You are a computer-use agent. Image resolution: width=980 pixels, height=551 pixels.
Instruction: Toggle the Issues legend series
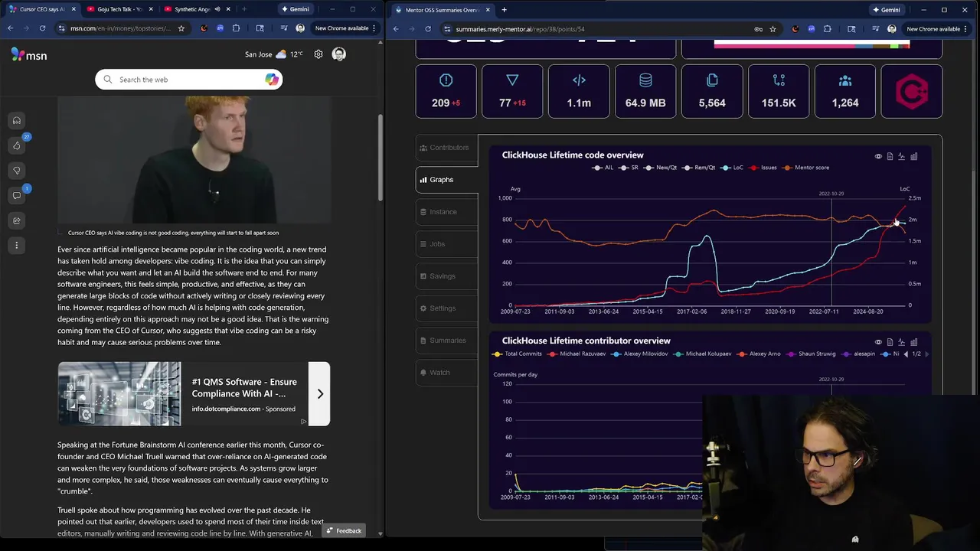763,168
